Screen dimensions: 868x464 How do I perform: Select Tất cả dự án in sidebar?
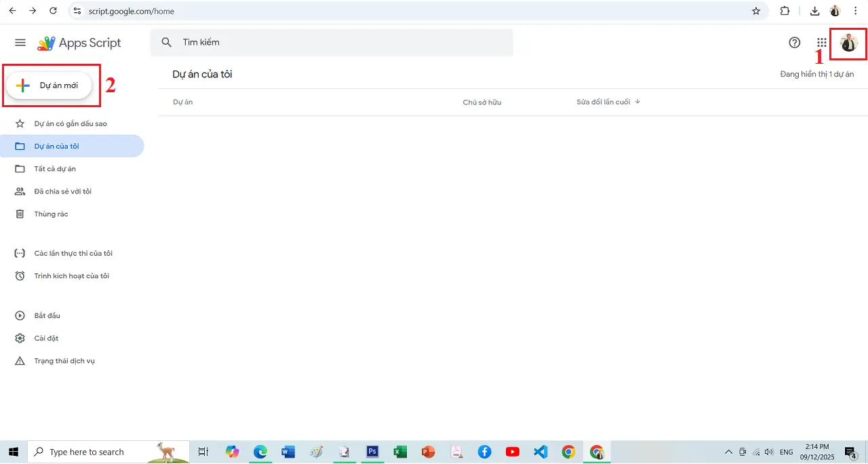pos(55,169)
